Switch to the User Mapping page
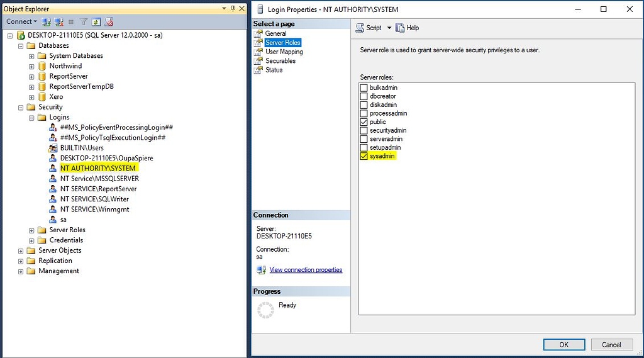The image size is (644, 358). [284, 52]
